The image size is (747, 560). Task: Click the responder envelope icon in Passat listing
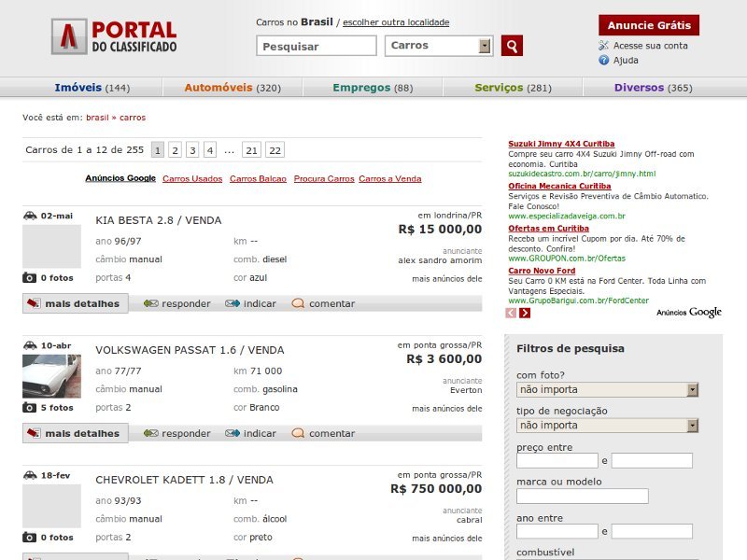click(x=151, y=433)
